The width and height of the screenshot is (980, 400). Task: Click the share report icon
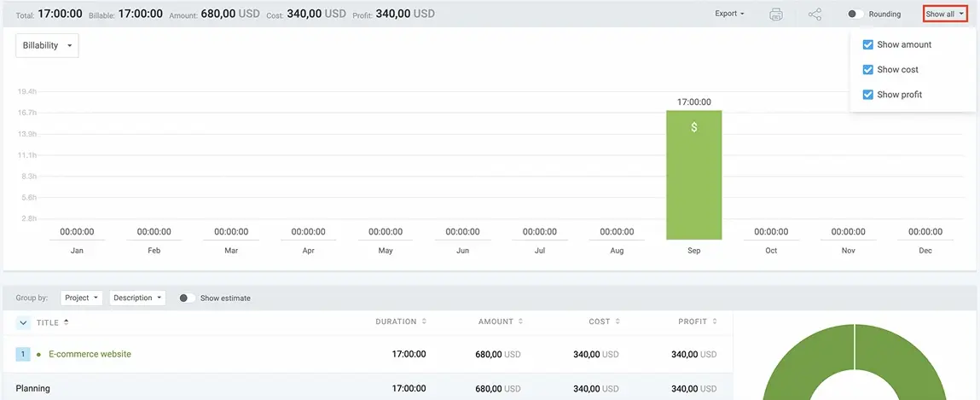pyautogui.click(x=815, y=14)
